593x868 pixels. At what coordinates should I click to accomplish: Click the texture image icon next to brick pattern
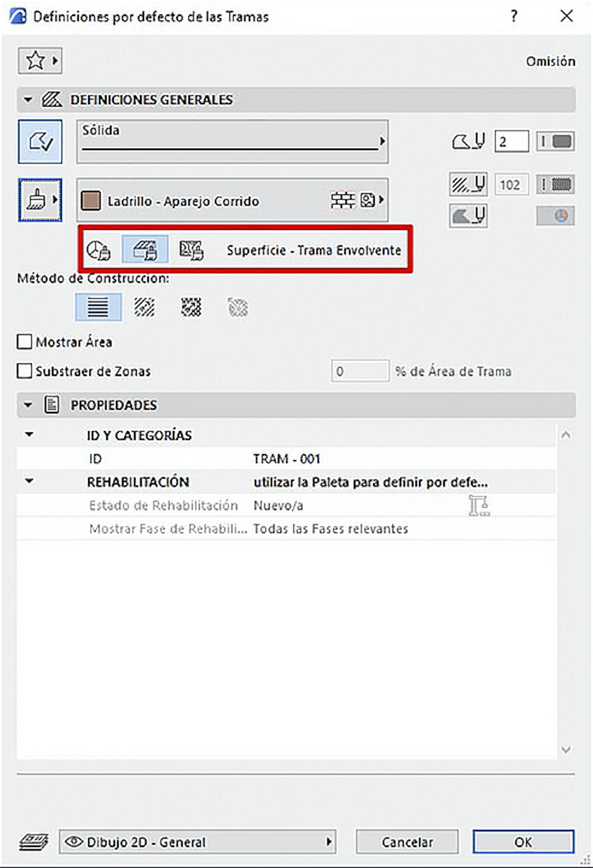click(x=368, y=200)
